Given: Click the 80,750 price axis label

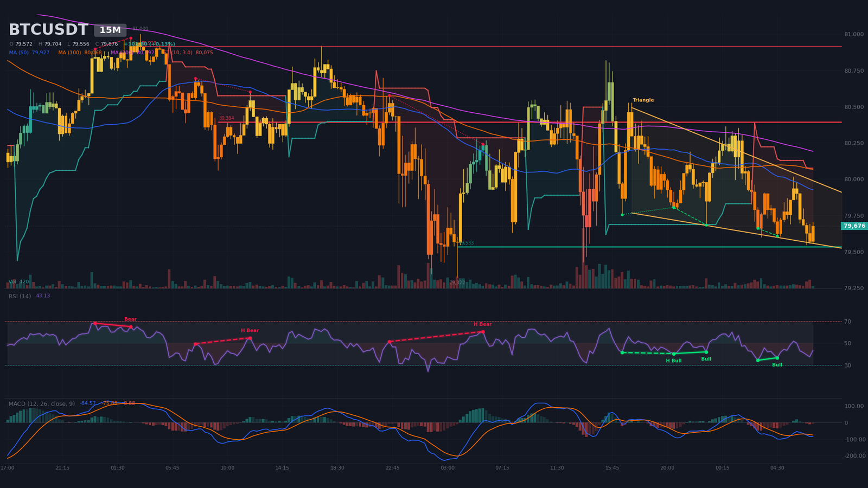Looking at the screenshot, I should click(x=854, y=70).
